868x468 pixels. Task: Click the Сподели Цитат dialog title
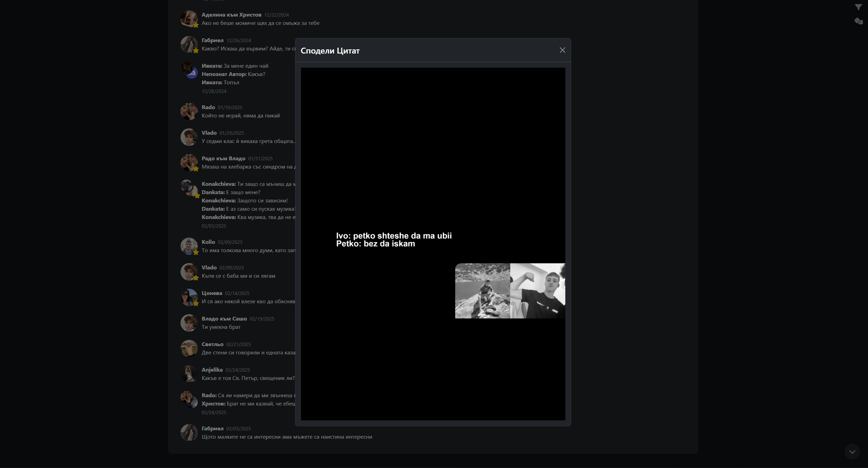[x=330, y=51]
